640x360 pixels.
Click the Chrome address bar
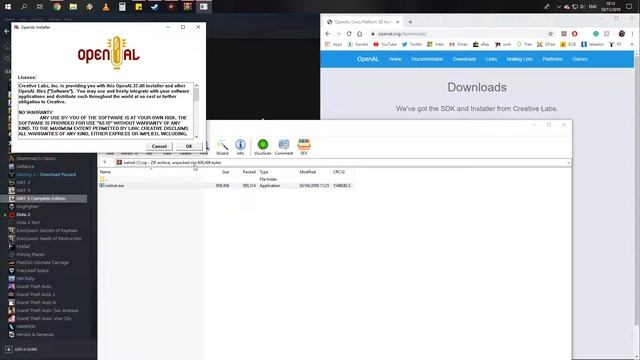click(459, 33)
